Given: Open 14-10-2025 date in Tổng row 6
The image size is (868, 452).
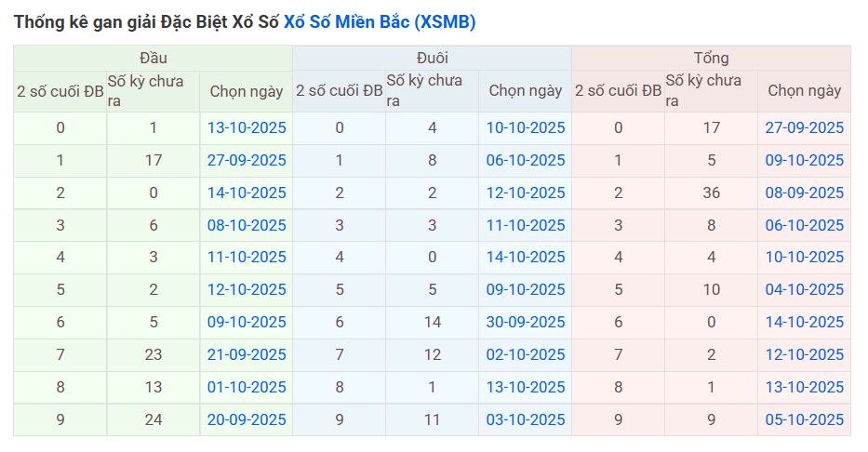Looking at the screenshot, I should coord(805,322).
